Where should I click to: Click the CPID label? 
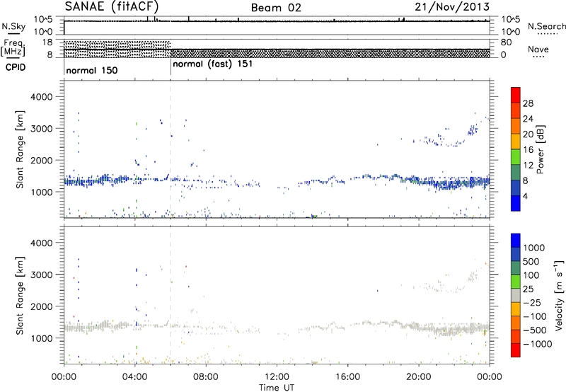pyautogui.click(x=16, y=67)
